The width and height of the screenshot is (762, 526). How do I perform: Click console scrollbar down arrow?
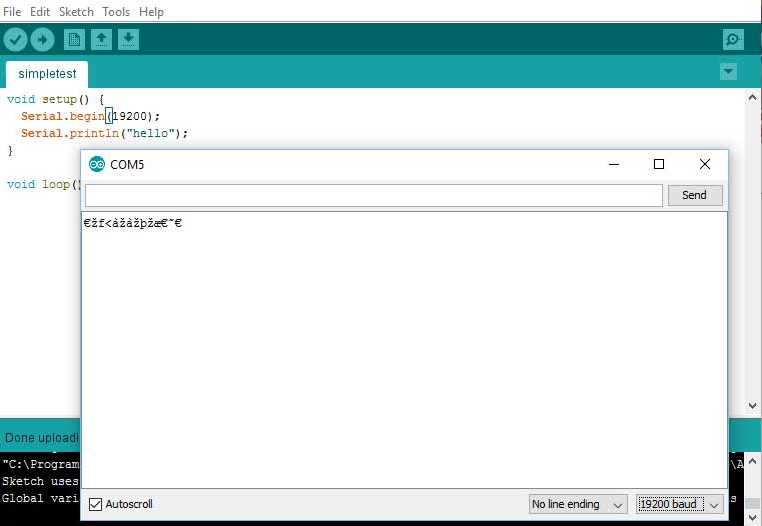click(x=752, y=517)
